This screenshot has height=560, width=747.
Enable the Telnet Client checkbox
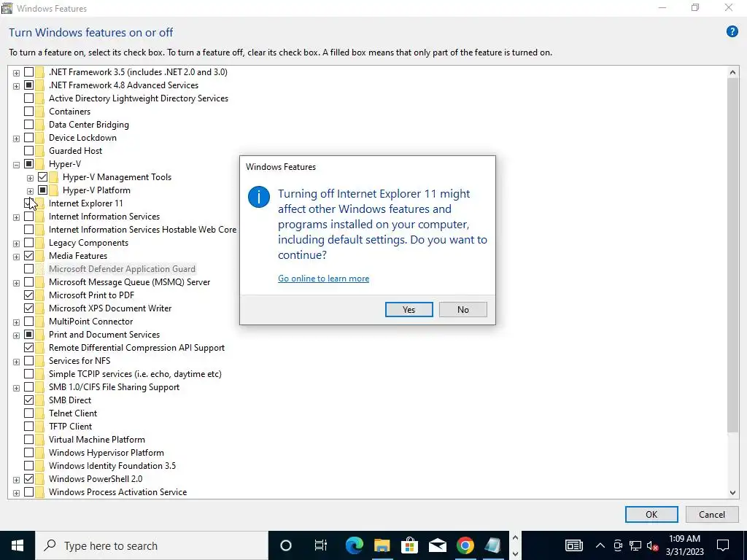[28, 413]
